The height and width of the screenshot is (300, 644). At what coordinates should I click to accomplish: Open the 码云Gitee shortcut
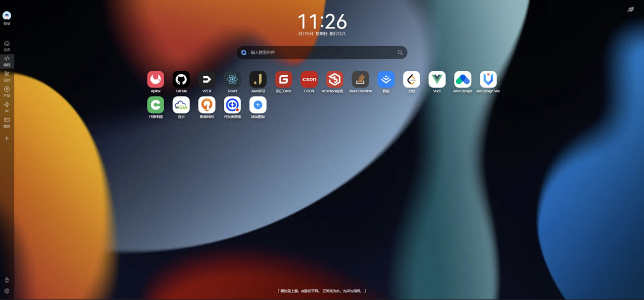point(283,79)
